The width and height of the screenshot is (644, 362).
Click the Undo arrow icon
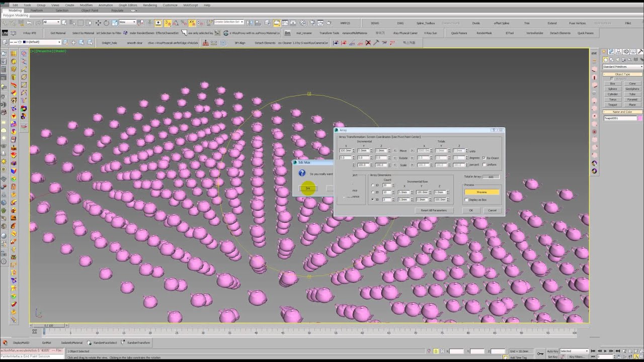coord(29,22)
